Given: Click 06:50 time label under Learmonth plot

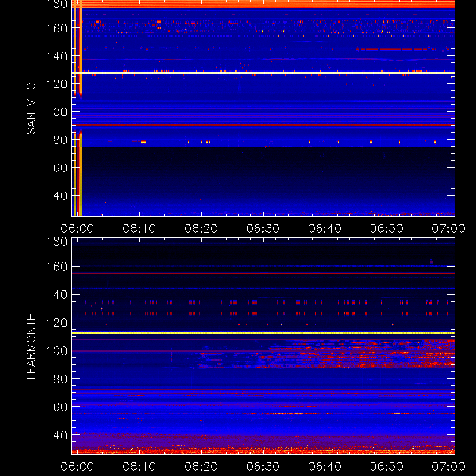Looking at the screenshot, I should tap(387, 466).
